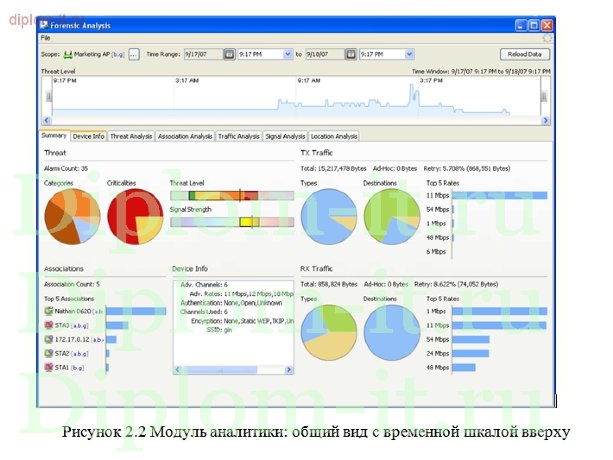Click the start date field 9/17/07
613x460 pixels.
click(x=204, y=54)
